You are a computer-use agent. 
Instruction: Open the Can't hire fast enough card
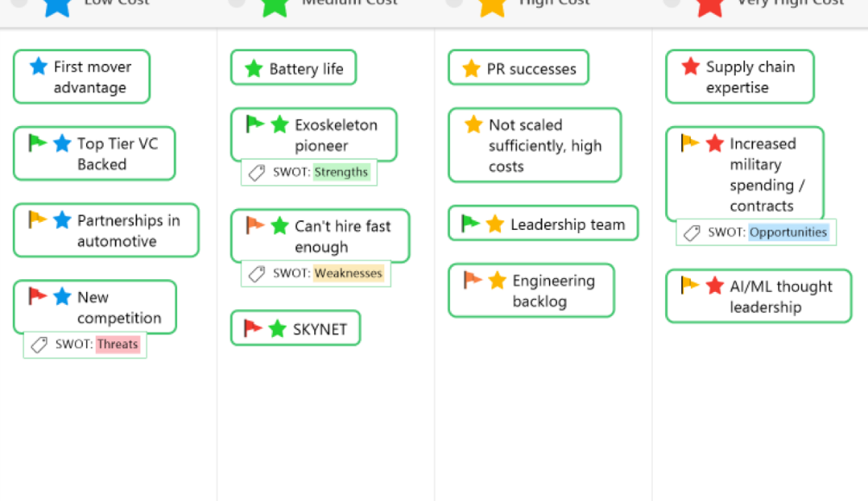(x=342, y=237)
